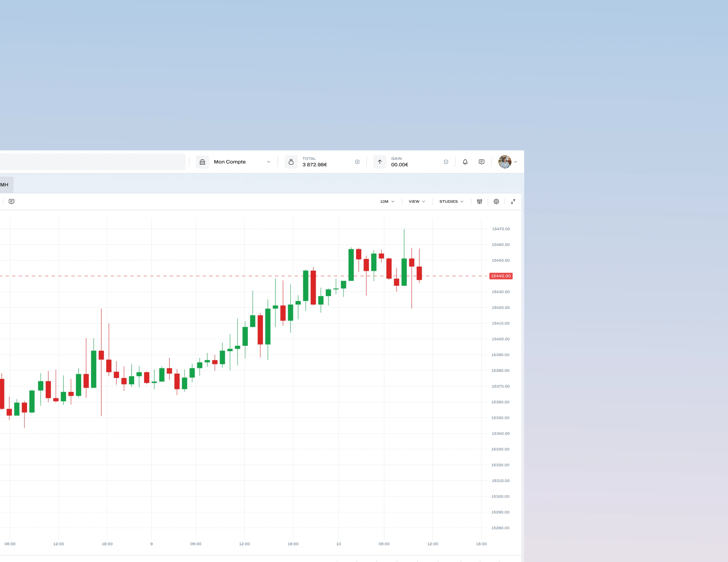Expand the chevron beside the profile avatar

515,162
